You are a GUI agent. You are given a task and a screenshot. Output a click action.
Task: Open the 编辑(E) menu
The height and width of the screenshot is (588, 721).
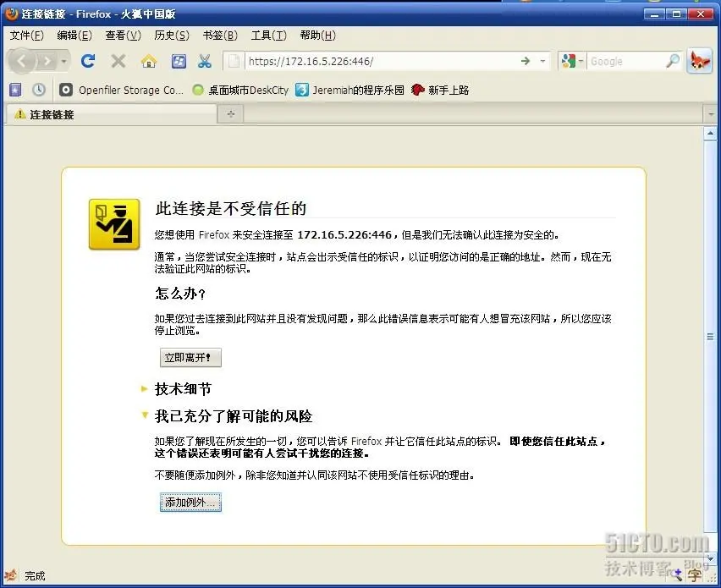[74, 35]
